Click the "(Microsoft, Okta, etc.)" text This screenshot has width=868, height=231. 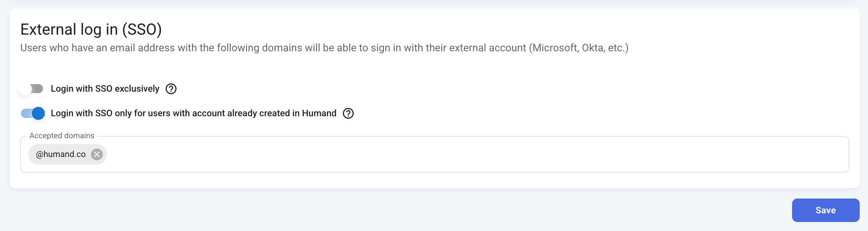[579, 48]
